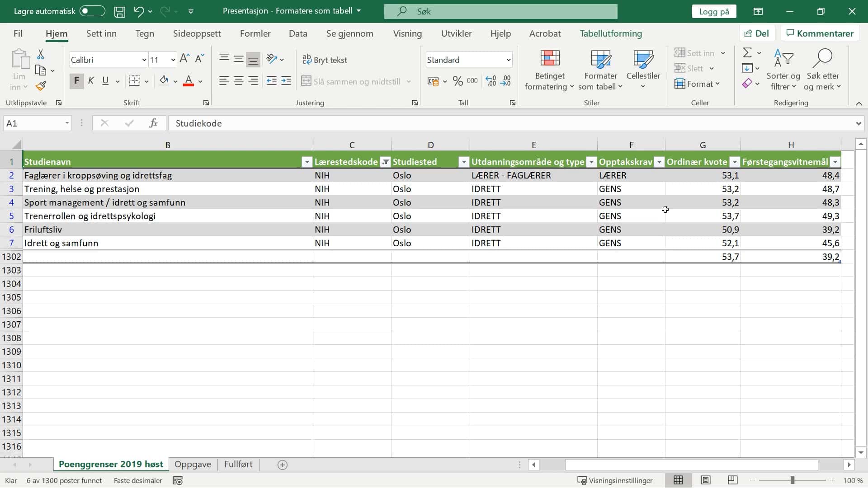The image size is (868, 488).
Task: Open Studienavn column filter
Action: pos(307,162)
